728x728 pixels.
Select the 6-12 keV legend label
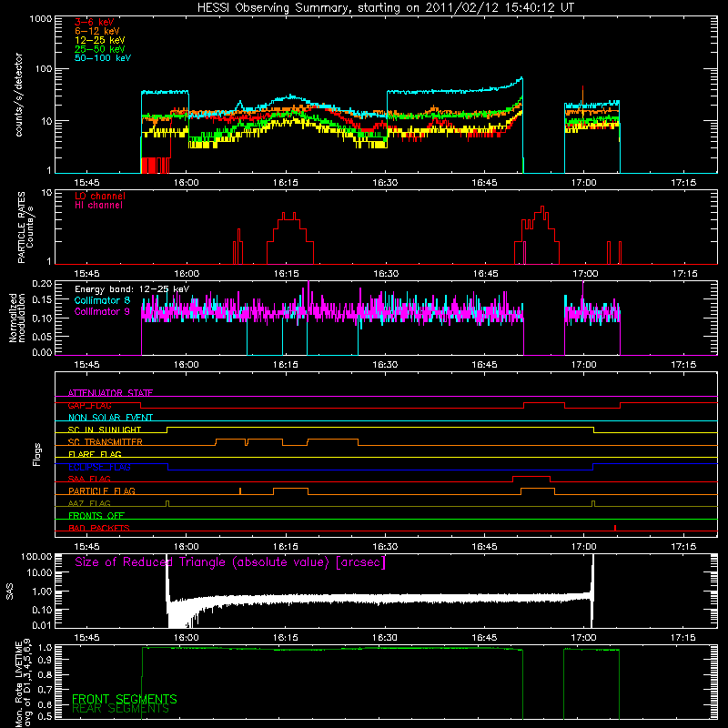pos(97,31)
